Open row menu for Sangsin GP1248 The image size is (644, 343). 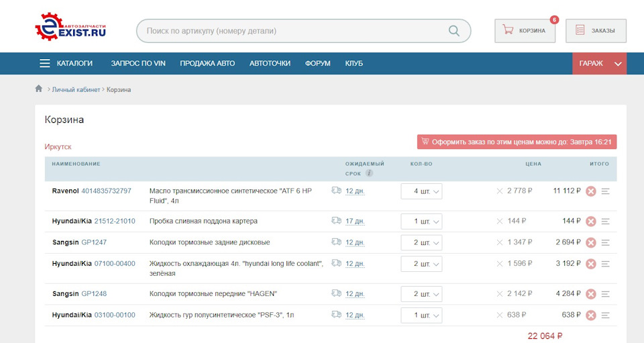pyautogui.click(x=605, y=294)
